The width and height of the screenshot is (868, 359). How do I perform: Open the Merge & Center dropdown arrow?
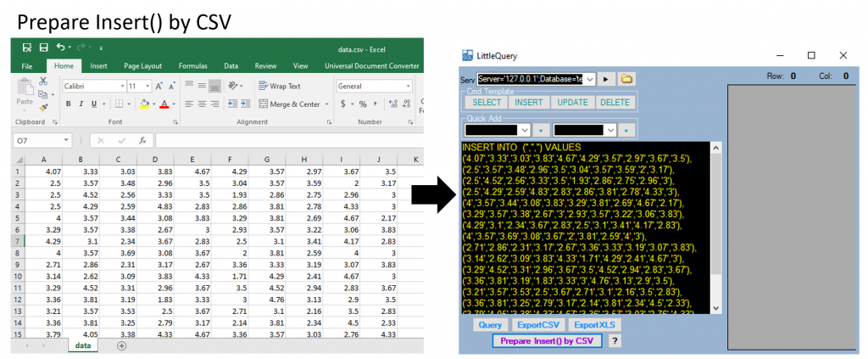tap(326, 104)
